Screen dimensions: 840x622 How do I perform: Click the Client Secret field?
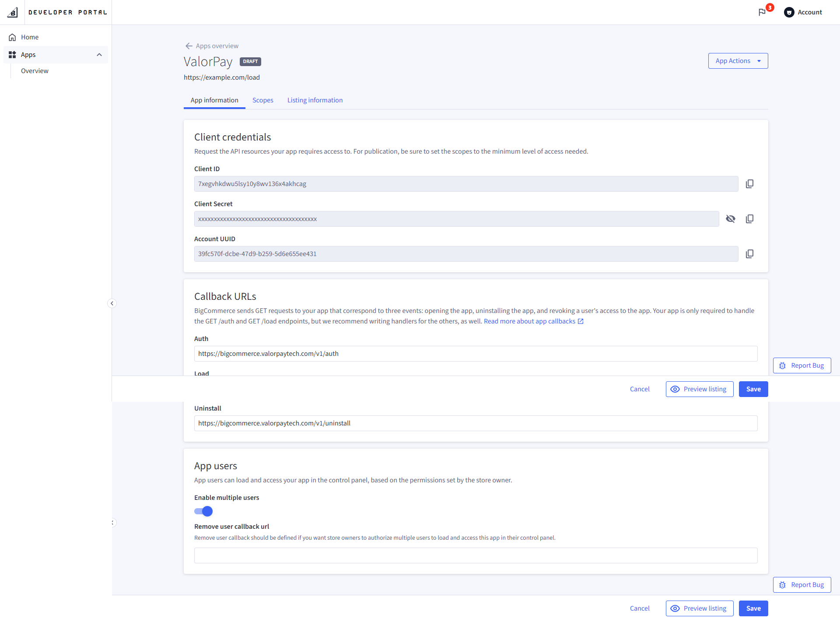coord(456,219)
